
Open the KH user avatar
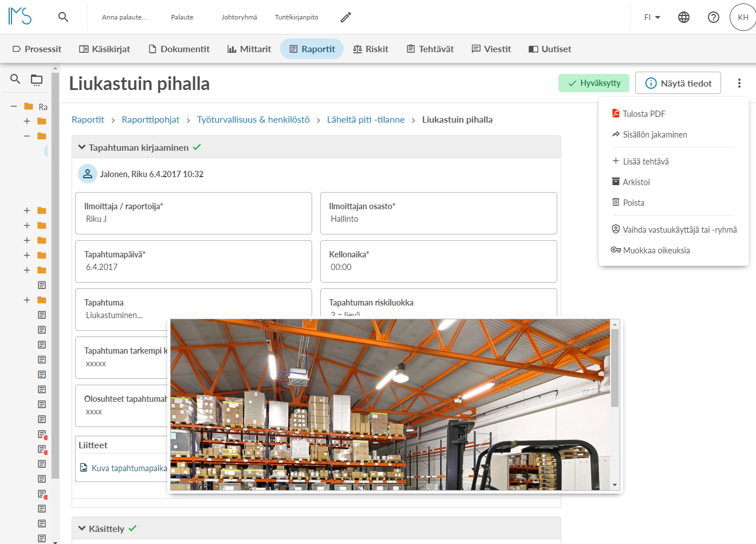point(743,17)
